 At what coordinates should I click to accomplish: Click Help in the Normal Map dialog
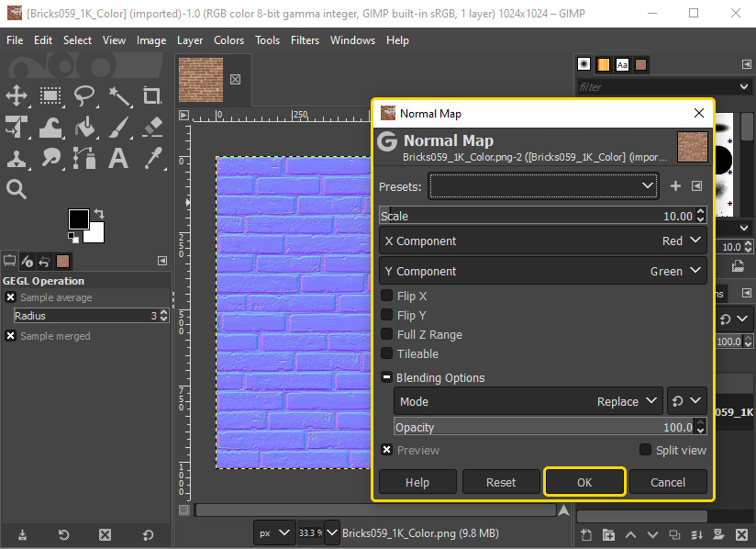417,482
